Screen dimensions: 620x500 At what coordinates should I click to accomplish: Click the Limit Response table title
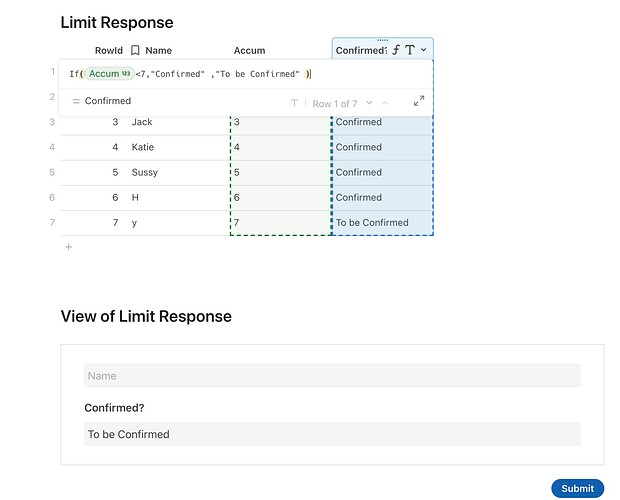[117, 22]
